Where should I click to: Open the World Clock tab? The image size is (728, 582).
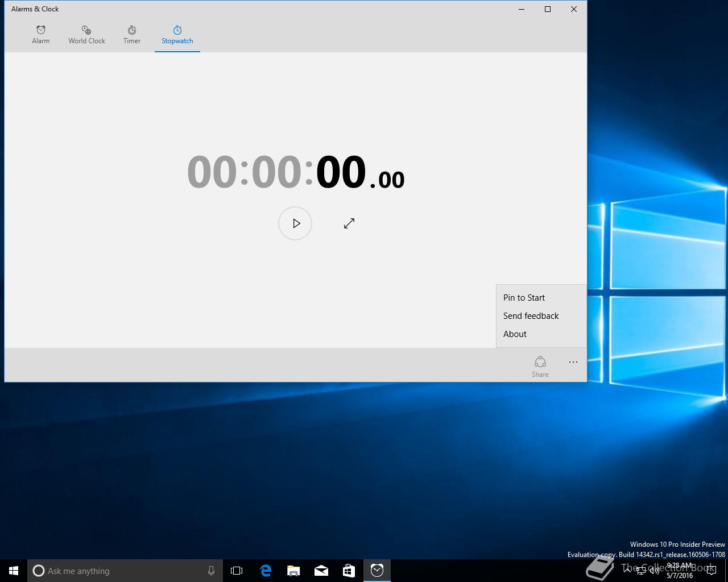click(x=86, y=35)
